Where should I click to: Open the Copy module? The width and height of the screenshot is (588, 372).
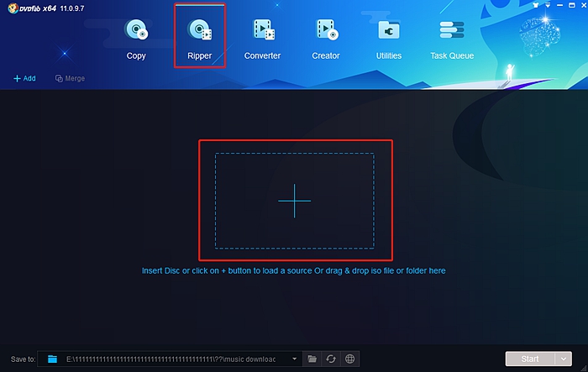136,39
